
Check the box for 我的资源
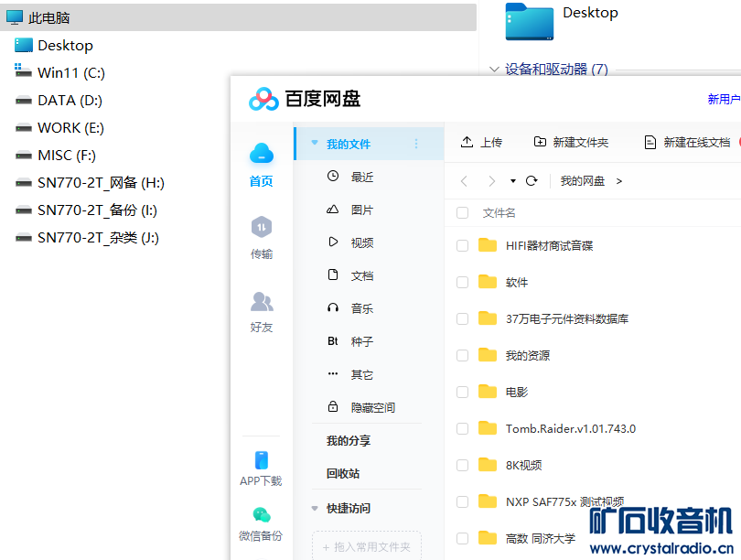(x=462, y=355)
